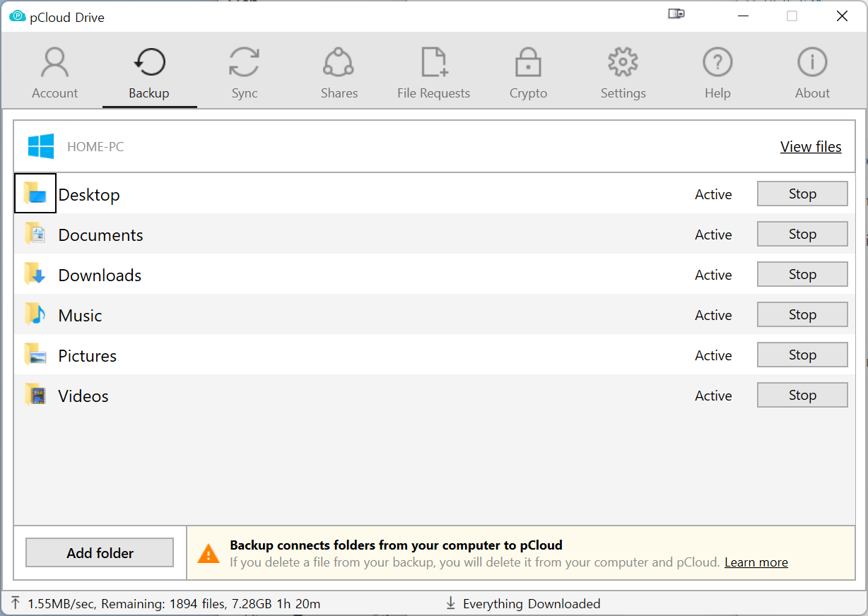This screenshot has width=868, height=616.
Task: Open the Crypto padlock icon
Action: [528, 62]
